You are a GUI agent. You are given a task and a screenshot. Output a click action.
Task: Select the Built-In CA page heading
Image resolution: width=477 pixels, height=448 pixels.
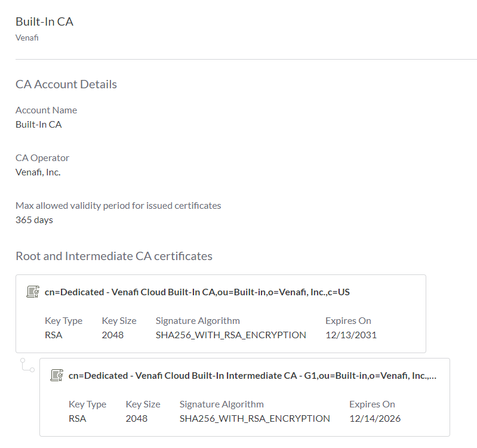click(x=44, y=21)
